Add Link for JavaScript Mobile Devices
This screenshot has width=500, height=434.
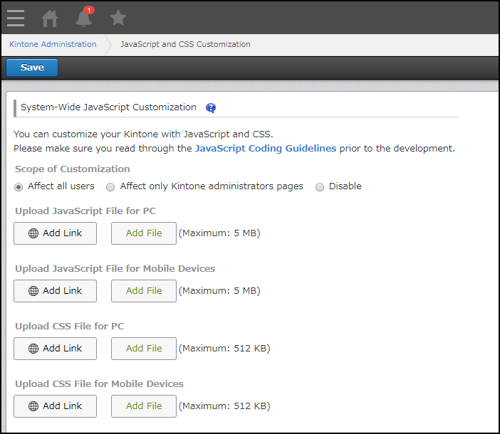[55, 291]
